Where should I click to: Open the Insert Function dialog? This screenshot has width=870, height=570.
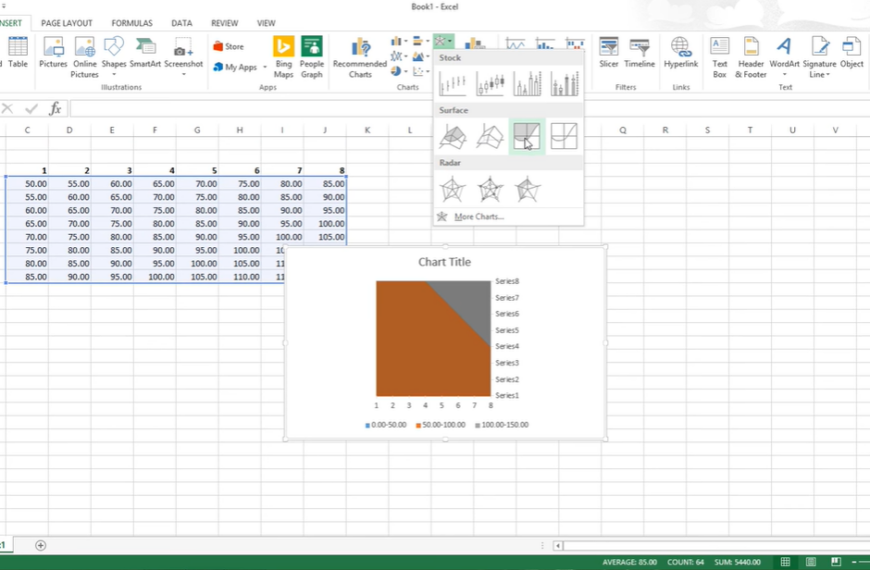pyautogui.click(x=55, y=109)
